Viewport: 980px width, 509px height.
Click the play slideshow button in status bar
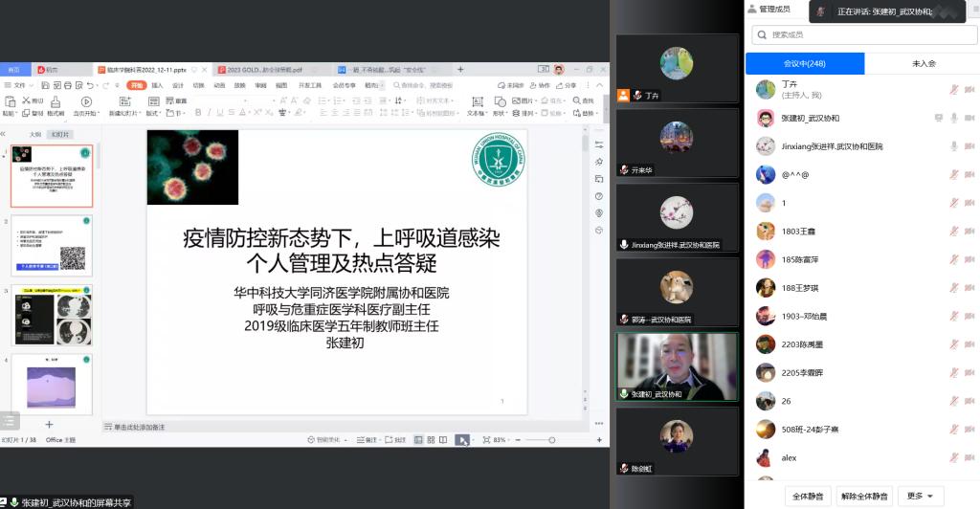(x=461, y=440)
